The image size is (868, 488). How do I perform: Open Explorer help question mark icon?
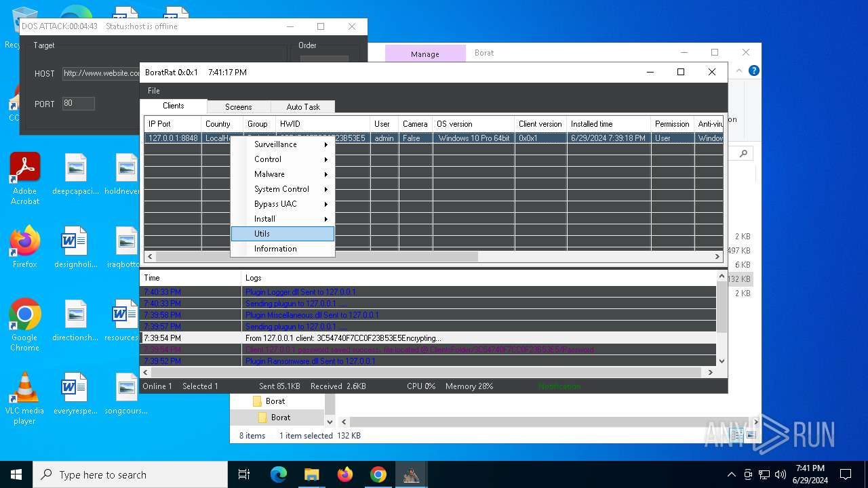(753, 70)
